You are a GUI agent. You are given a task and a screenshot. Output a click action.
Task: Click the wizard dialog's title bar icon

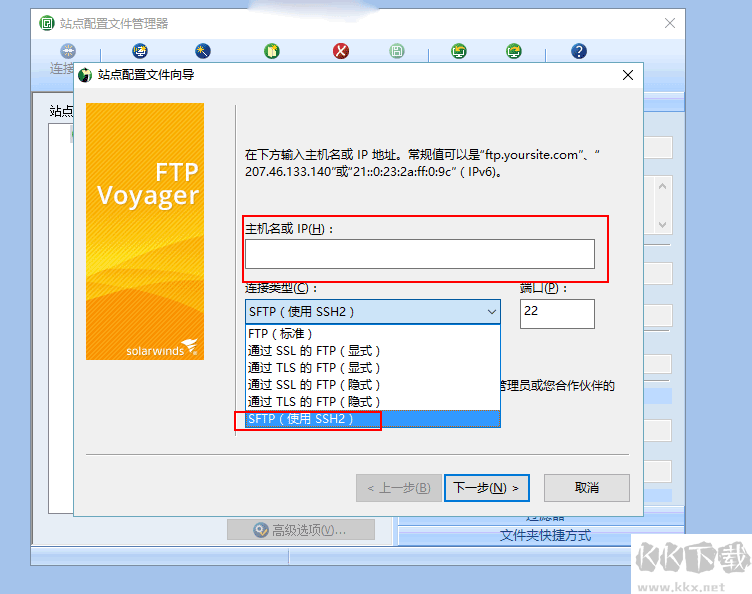click(85, 75)
